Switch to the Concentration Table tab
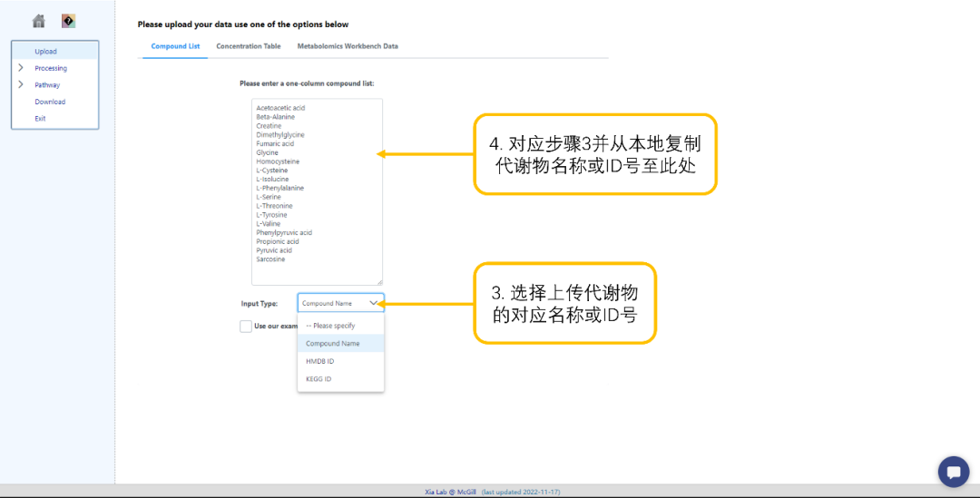This screenshot has width=980, height=498. 248,46
